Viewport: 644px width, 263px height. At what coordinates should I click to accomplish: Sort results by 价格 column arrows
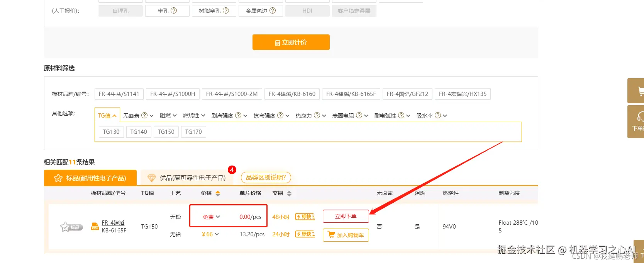[x=218, y=193]
